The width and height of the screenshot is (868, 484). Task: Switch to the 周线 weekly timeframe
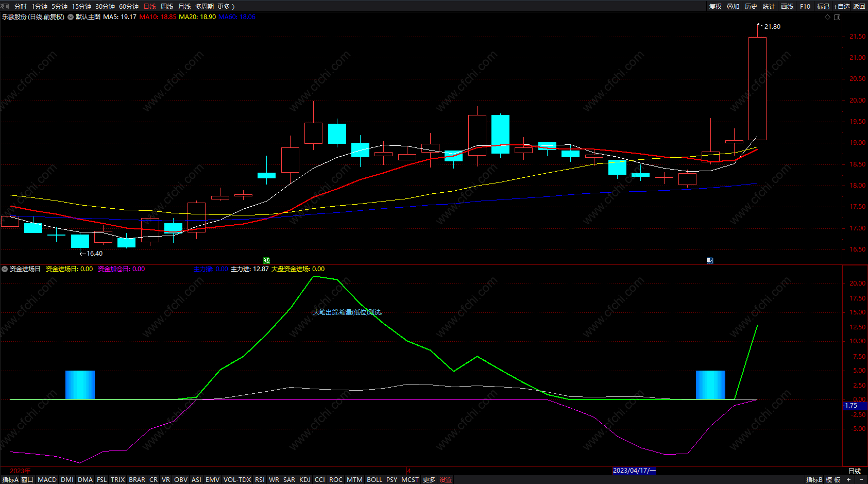167,6
